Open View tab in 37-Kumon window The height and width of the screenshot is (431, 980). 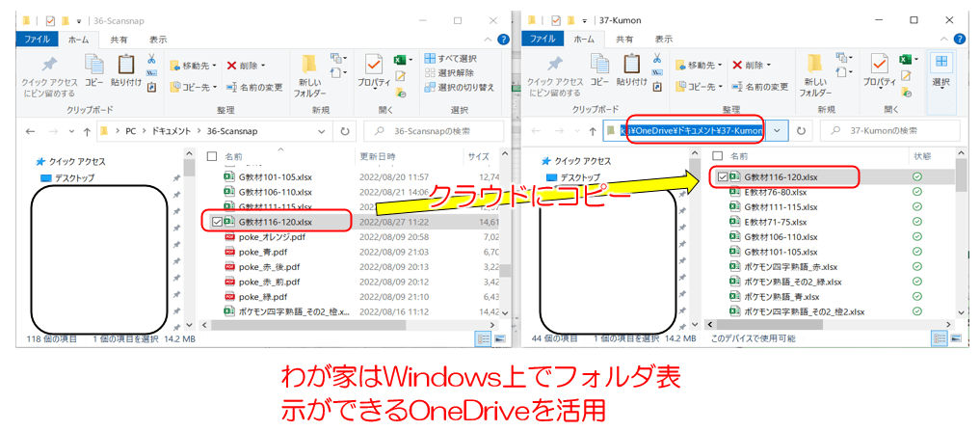(x=664, y=40)
